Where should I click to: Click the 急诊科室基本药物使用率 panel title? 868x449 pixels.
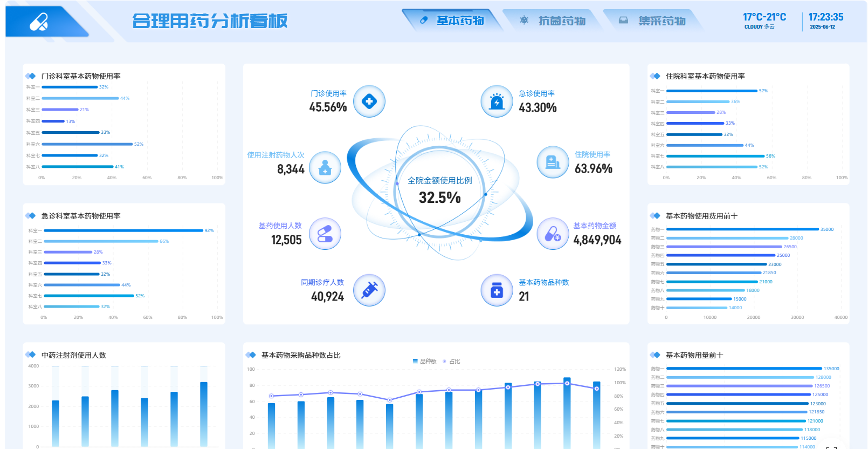pyautogui.click(x=81, y=216)
